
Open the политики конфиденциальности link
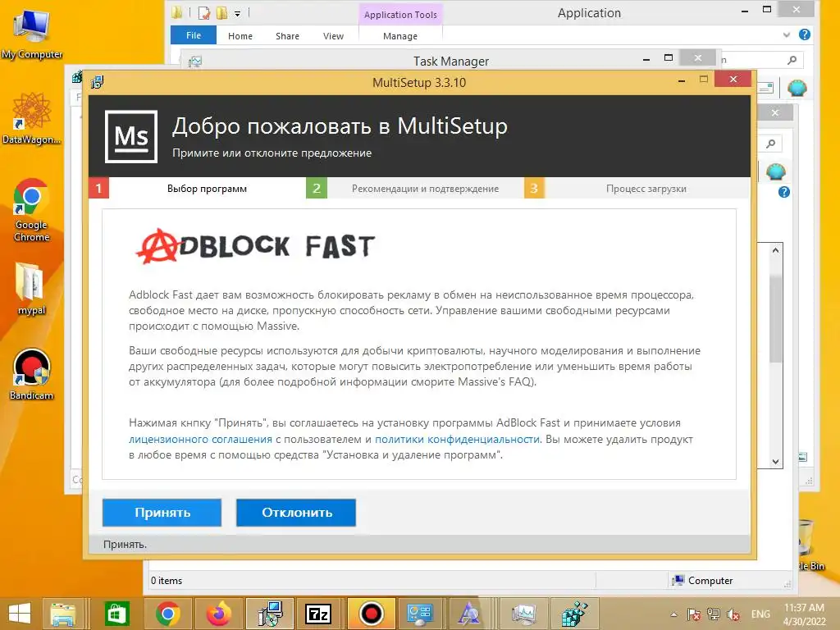457,440
